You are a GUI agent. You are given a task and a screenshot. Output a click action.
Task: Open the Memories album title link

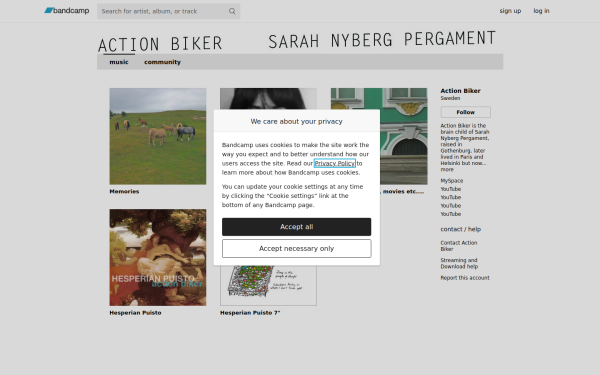click(124, 191)
